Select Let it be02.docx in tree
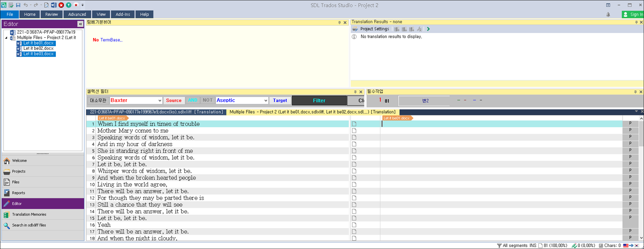 [x=38, y=48]
